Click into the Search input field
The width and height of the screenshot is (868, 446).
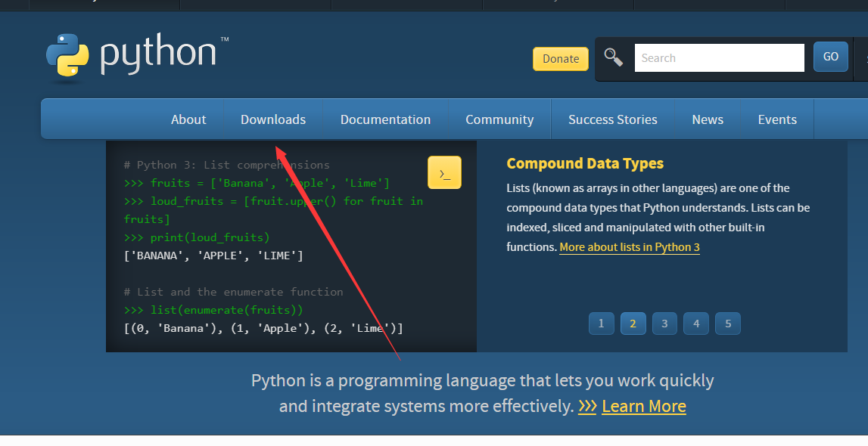click(x=719, y=58)
